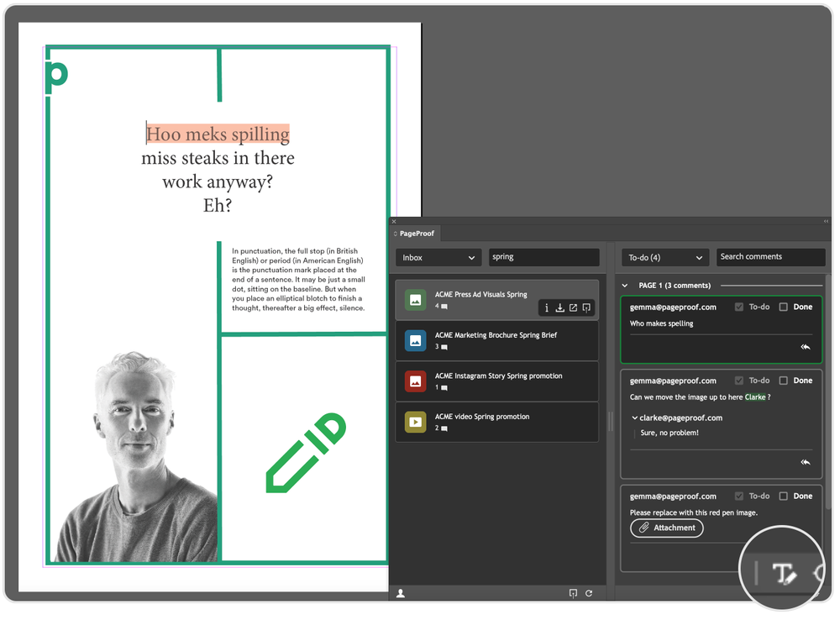This screenshot has height=625, width=840.
Task: Click the 'Clarke' mention in the comment
Action: (x=755, y=397)
